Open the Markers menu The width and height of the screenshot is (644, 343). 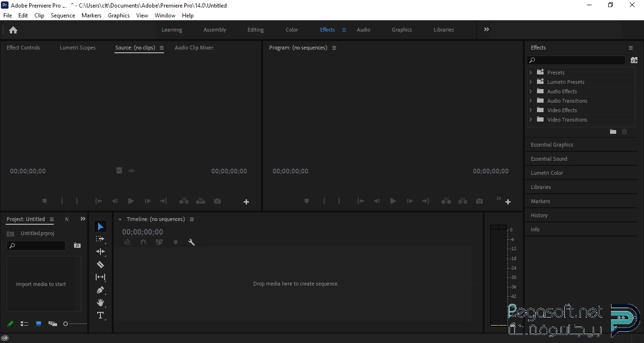(x=91, y=16)
